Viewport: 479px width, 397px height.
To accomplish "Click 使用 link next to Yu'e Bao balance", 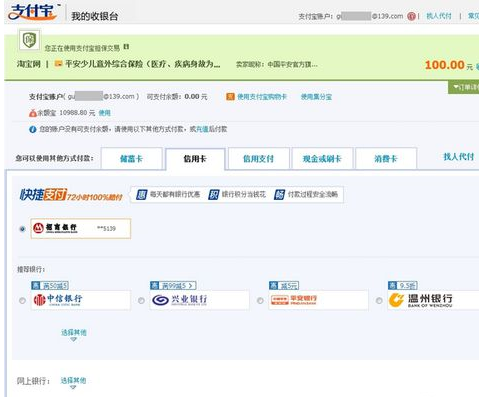I will pos(104,113).
